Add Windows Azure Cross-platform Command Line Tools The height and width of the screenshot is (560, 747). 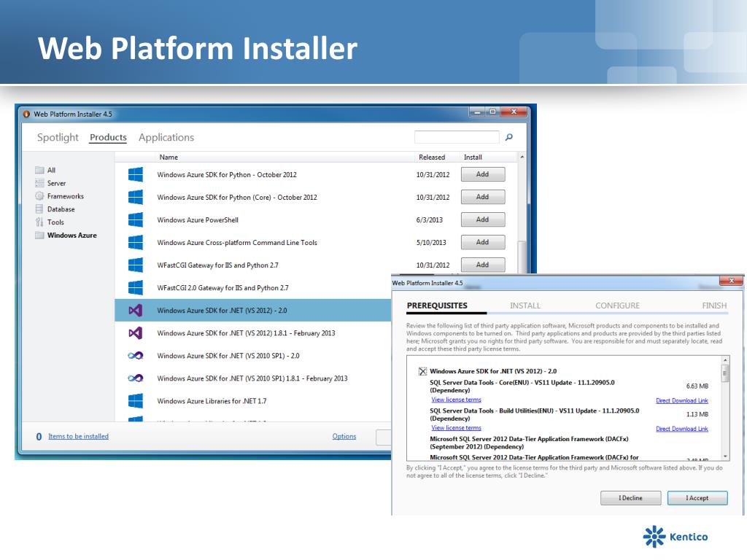point(483,242)
